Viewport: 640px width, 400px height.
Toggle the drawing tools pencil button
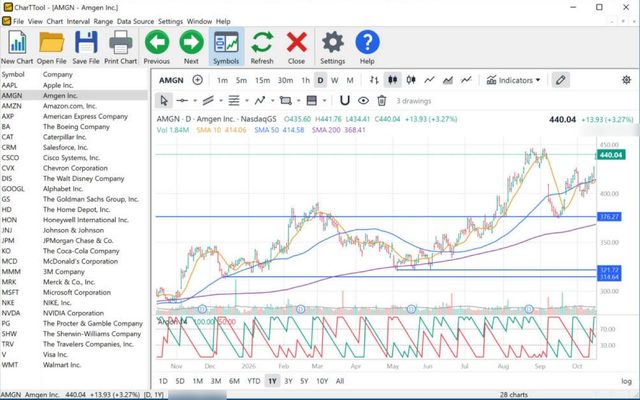561,80
